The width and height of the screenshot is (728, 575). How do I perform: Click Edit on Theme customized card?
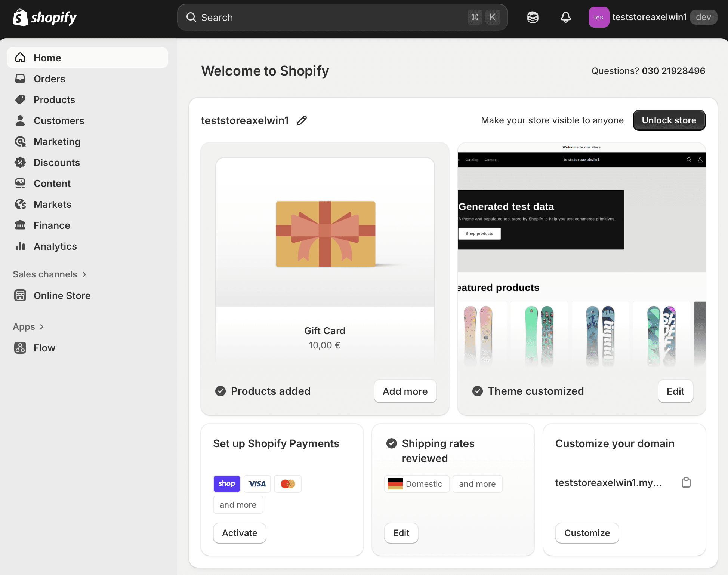pos(675,391)
